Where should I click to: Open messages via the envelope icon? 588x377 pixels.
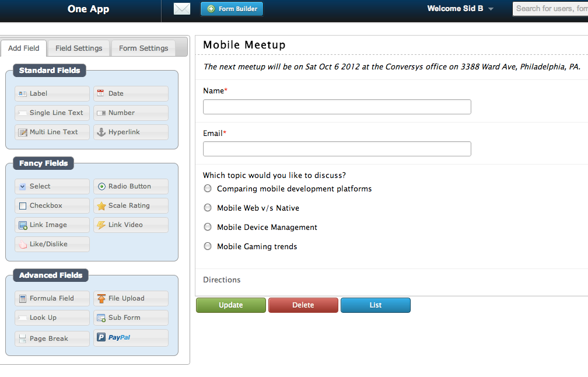click(x=181, y=9)
